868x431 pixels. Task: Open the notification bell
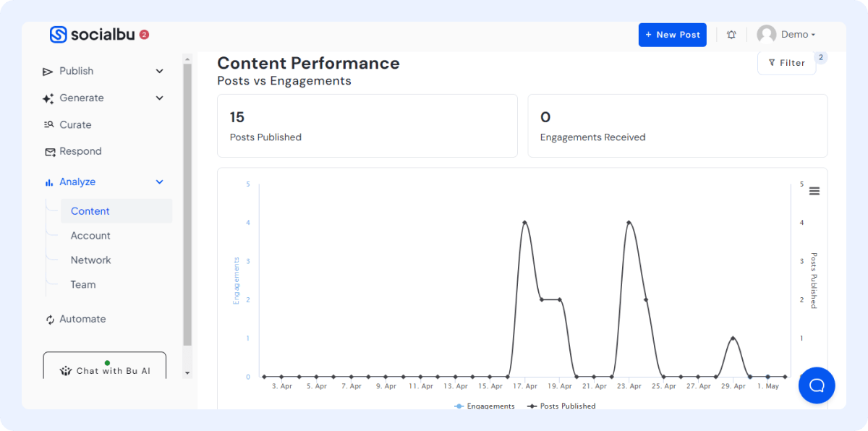pos(731,34)
